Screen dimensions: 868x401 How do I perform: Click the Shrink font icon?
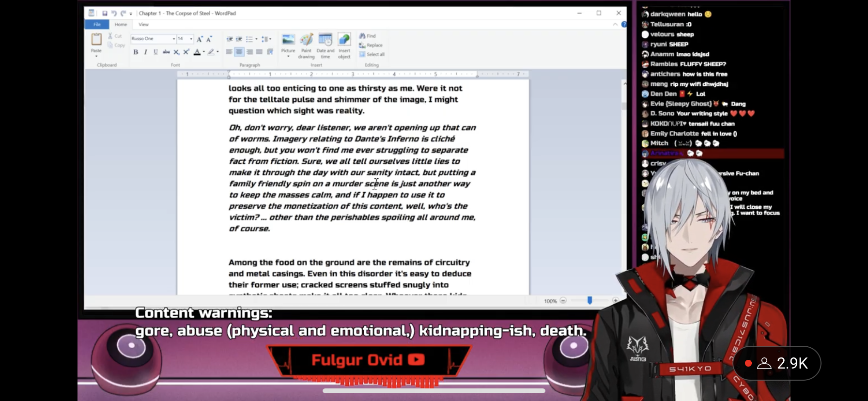click(209, 39)
